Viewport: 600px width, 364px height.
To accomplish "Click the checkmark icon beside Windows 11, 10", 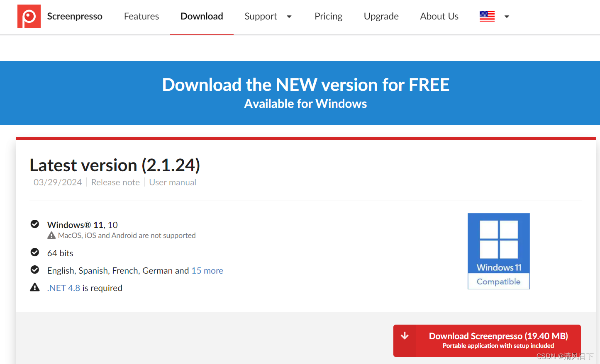I will [35, 224].
